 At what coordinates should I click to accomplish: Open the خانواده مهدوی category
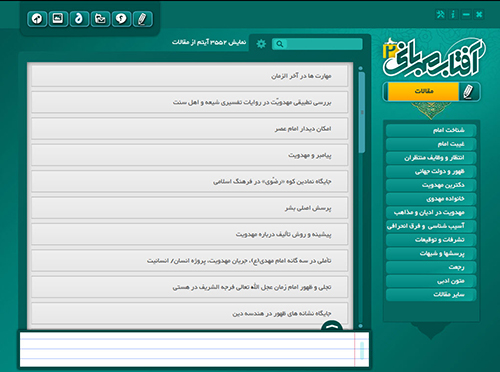click(431, 199)
